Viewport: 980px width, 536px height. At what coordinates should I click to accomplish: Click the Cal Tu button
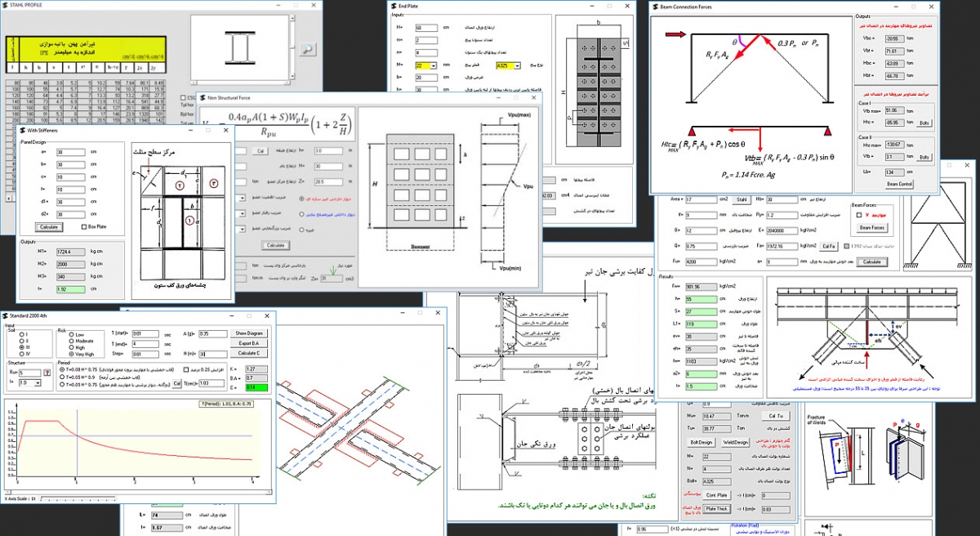776,416
